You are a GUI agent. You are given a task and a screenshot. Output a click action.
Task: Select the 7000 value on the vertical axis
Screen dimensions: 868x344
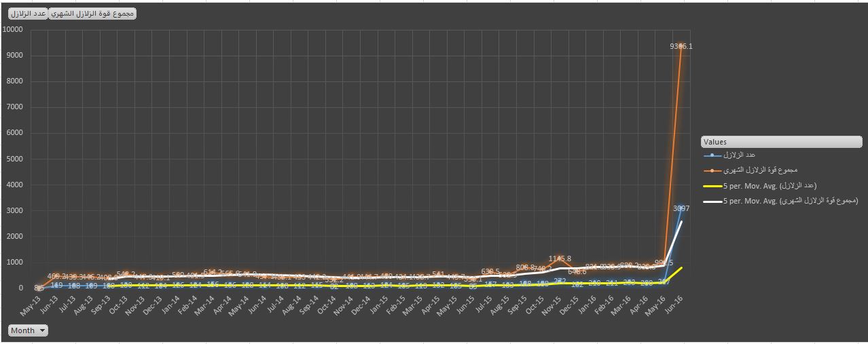pos(15,107)
